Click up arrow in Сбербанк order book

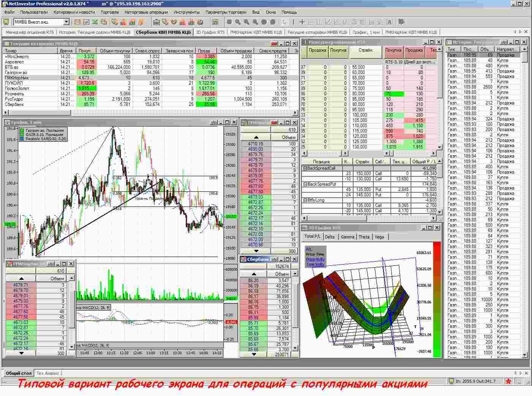(x=254, y=274)
